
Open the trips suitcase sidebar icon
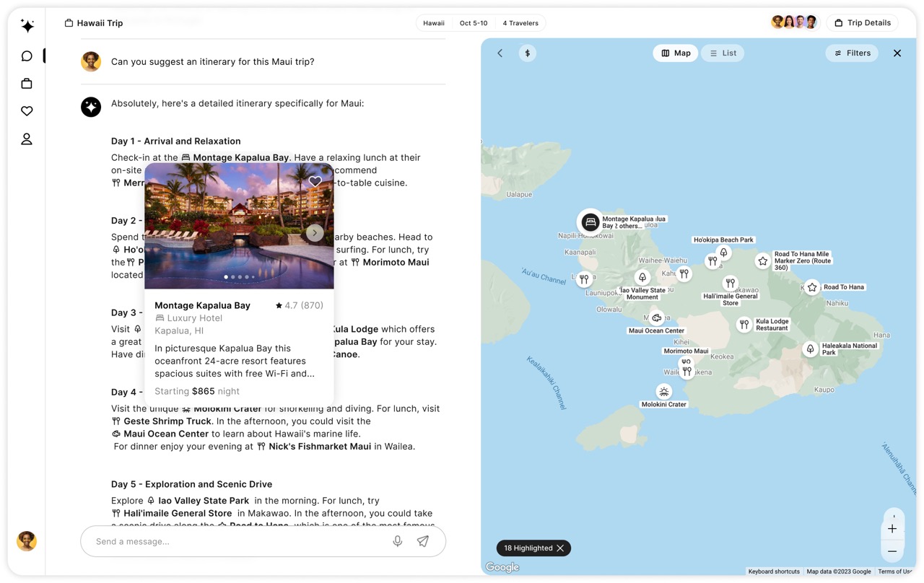27,84
